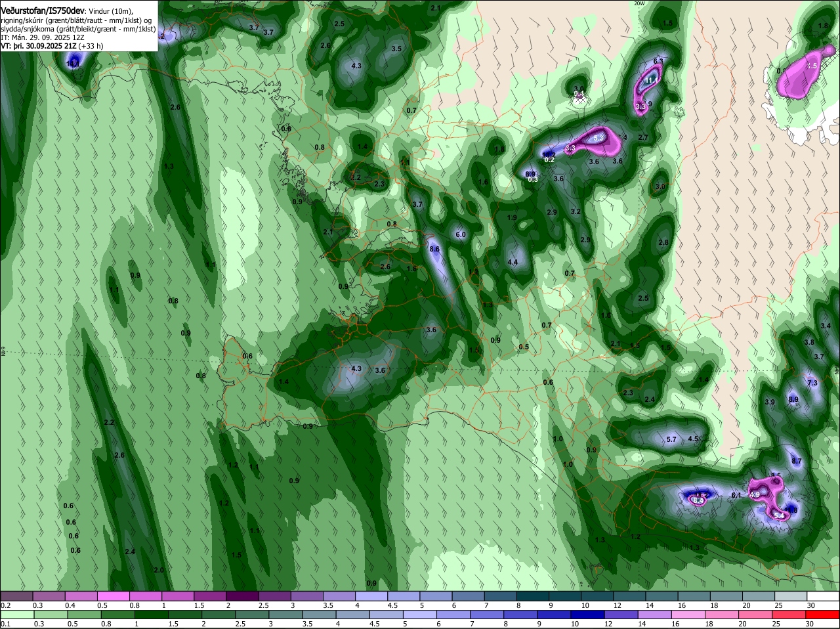Pick the lavender rain swatch between 5 and 6

[420, 615]
